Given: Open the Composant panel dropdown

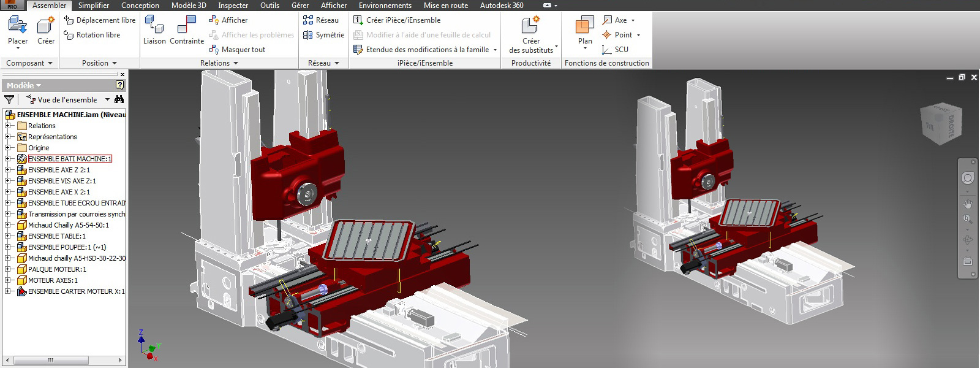Looking at the screenshot, I should point(50,63).
